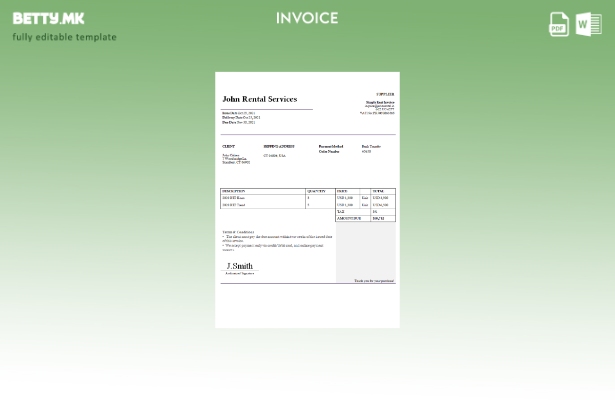615x400 pixels.
Task: Click the TOTAL column header
Action: pyautogui.click(x=378, y=191)
